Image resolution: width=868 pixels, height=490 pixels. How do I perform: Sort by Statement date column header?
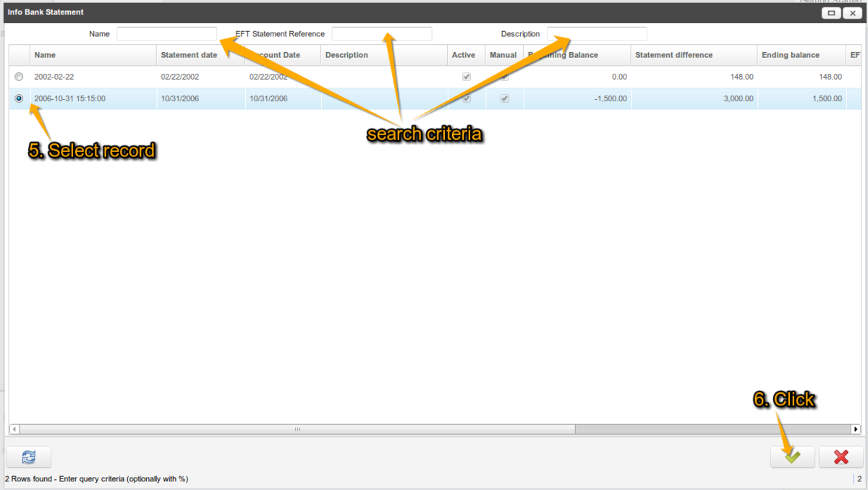[199, 55]
